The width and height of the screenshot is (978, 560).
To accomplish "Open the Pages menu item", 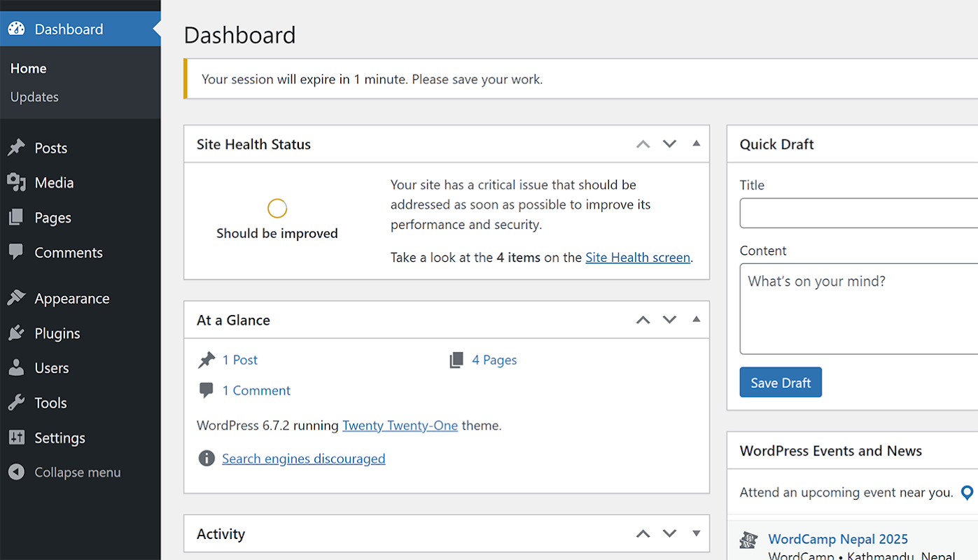I will 53,218.
